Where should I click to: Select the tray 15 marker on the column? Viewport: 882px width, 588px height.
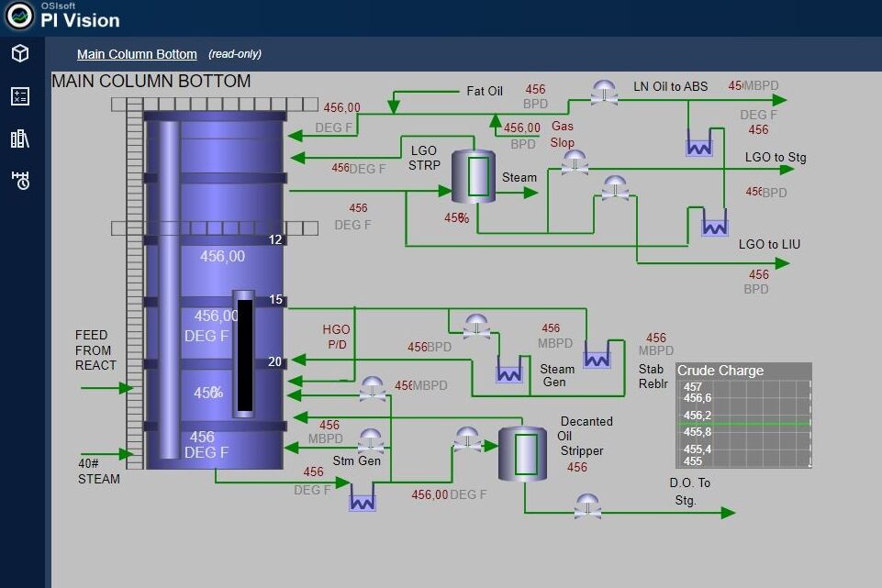click(275, 299)
